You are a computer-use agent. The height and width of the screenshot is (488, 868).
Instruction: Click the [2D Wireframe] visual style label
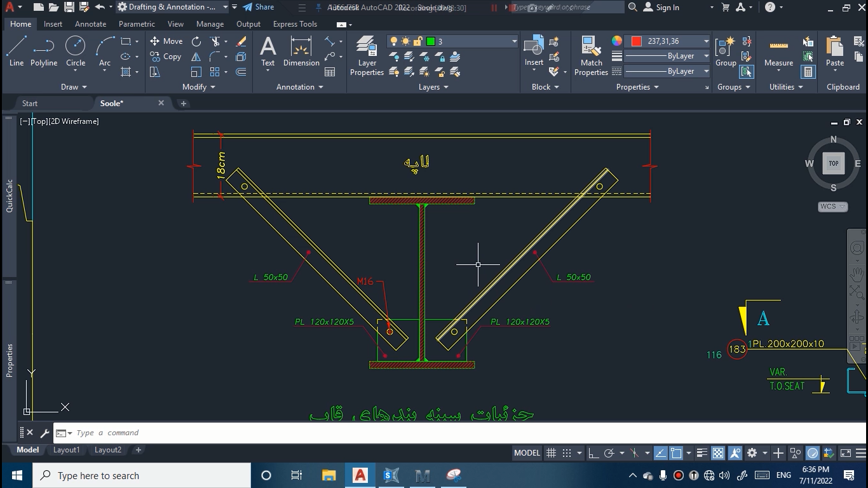click(x=74, y=121)
